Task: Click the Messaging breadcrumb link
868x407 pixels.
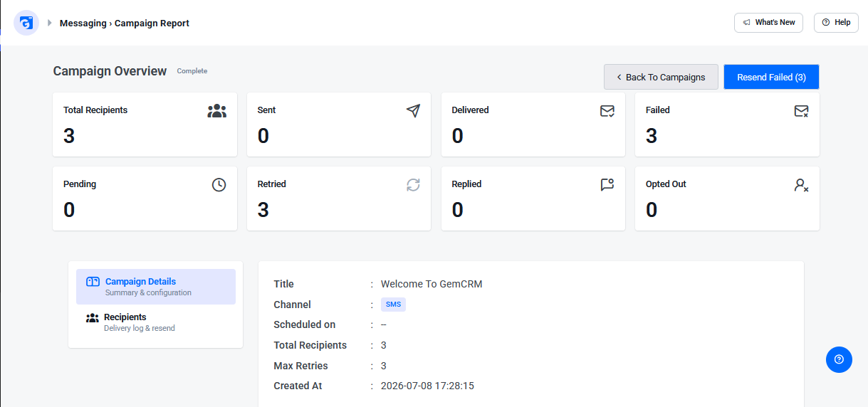Action: pyautogui.click(x=83, y=23)
